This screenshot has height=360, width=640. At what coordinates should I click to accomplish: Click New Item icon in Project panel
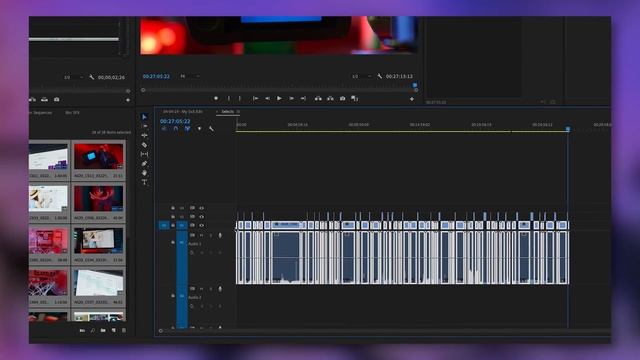click(113, 330)
